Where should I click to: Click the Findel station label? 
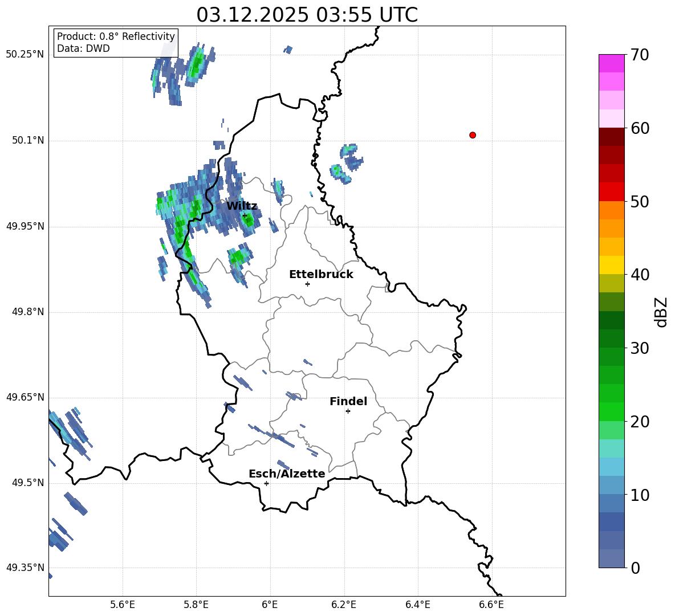click(x=348, y=401)
